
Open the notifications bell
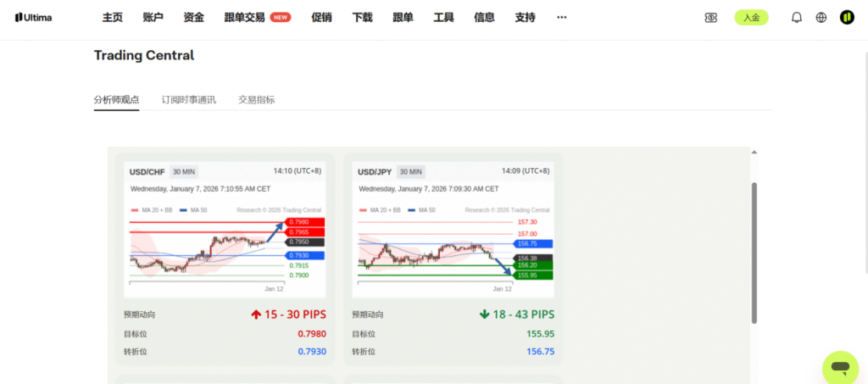coord(797,18)
